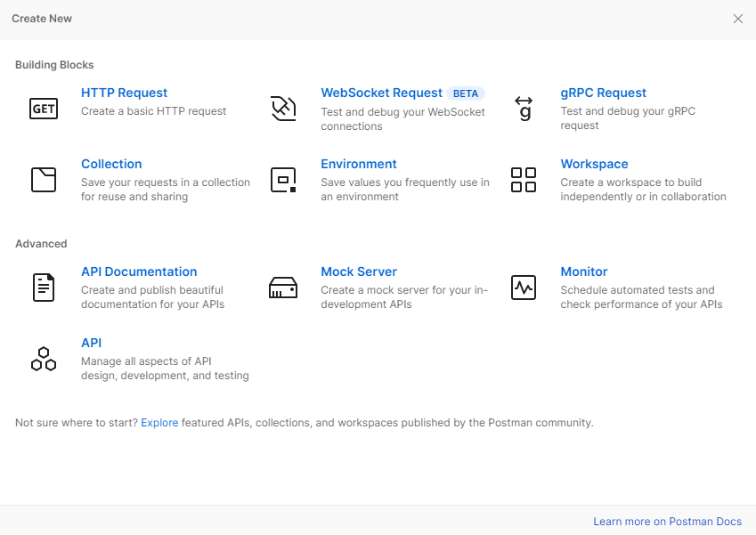Image resolution: width=756 pixels, height=535 pixels.
Task: Create a new WebSocket Request
Action: [381, 93]
